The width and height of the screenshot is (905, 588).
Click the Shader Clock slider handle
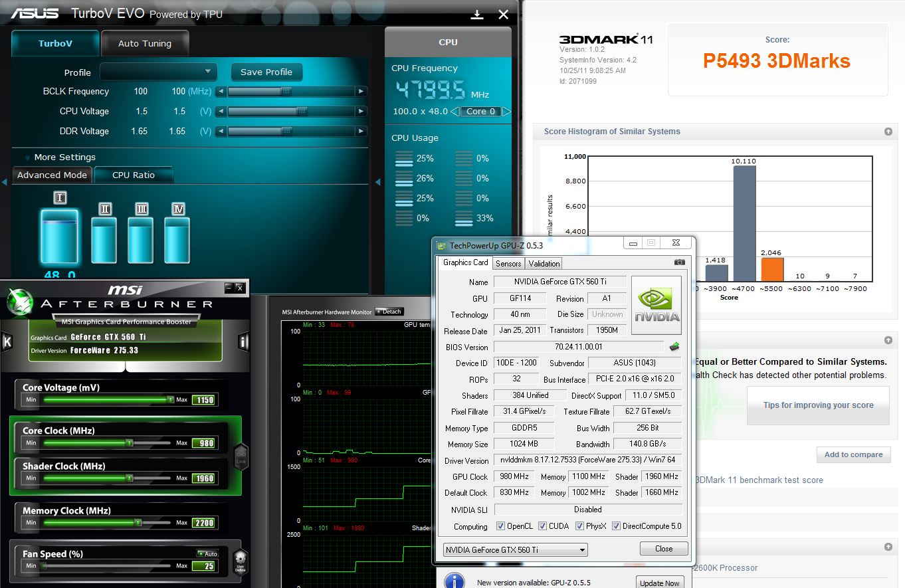[130, 478]
